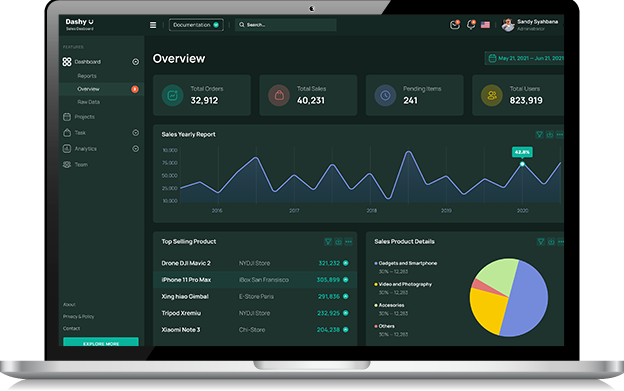This screenshot has width=624, height=391.
Task: Download the Sales Product Details panel
Action: (x=551, y=241)
